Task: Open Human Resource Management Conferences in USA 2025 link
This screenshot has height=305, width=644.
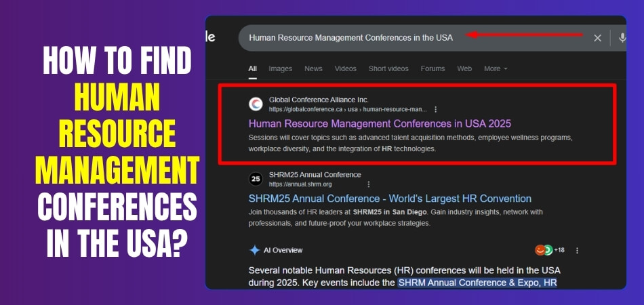Action: 380,123
